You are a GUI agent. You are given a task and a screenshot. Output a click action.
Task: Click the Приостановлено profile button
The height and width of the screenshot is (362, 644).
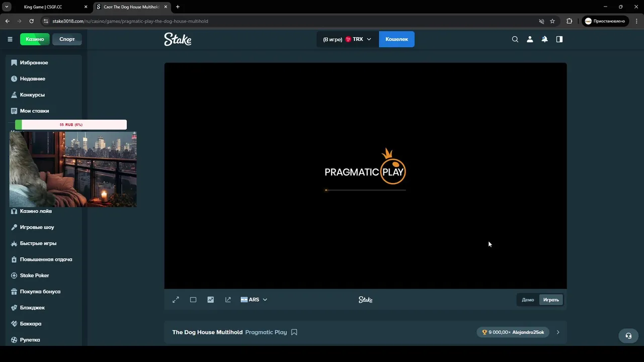pyautogui.click(x=605, y=21)
